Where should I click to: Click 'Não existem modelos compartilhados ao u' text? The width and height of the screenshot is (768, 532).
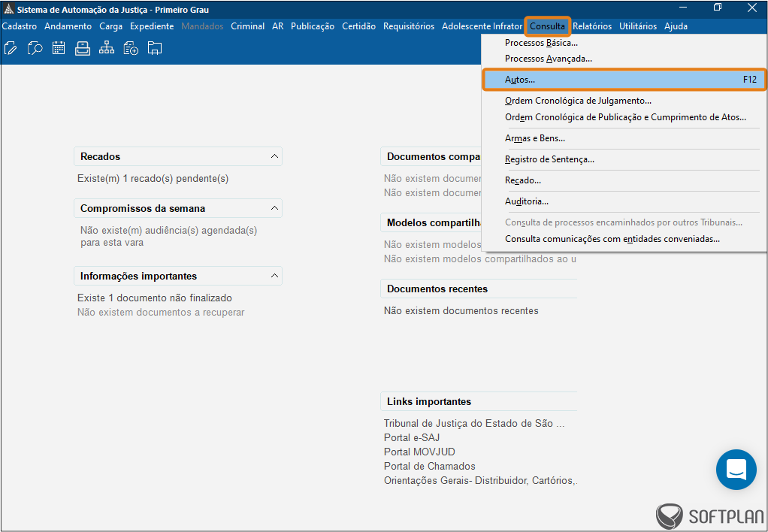[480, 258]
